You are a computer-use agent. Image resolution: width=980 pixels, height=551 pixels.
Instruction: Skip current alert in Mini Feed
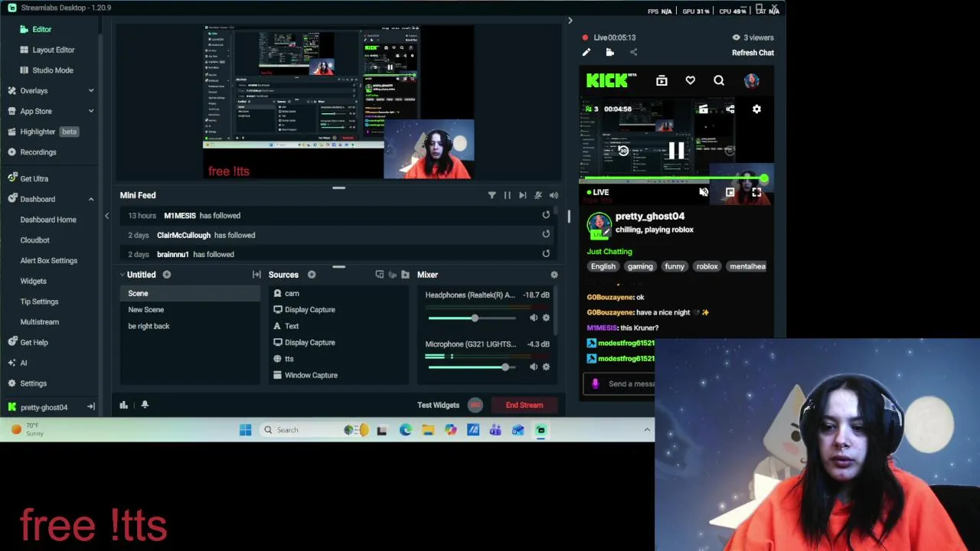522,196
